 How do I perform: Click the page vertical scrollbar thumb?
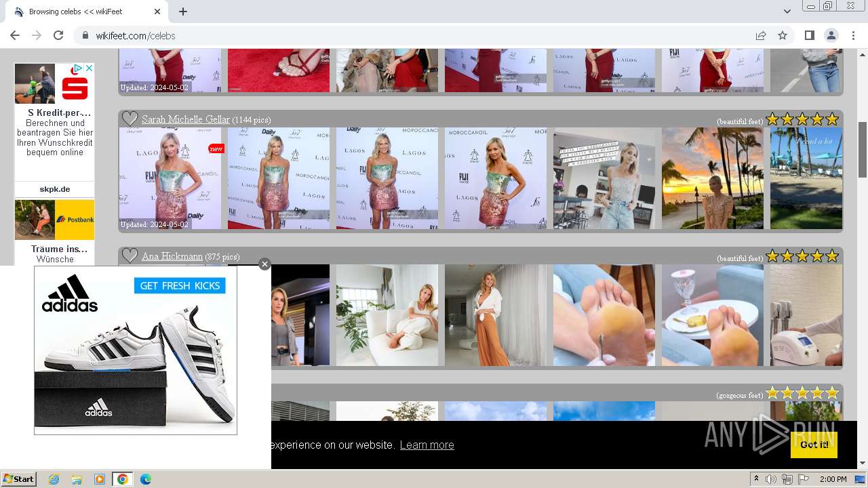point(863,149)
